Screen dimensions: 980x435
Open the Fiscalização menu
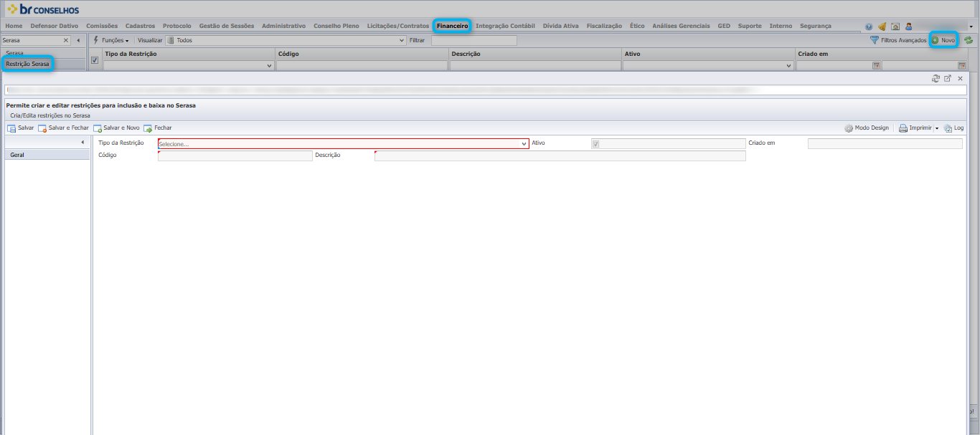pyautogui.click(x=604, y=26)
